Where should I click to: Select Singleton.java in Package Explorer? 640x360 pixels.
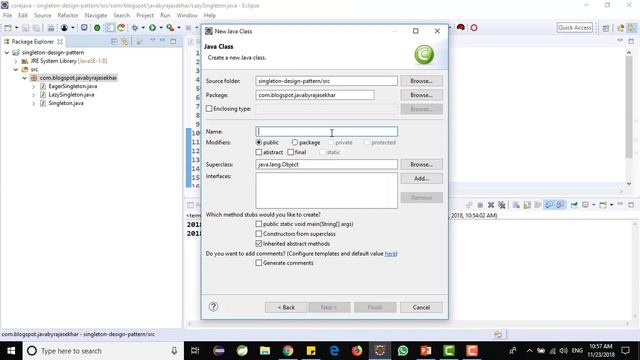pos(66,103)
